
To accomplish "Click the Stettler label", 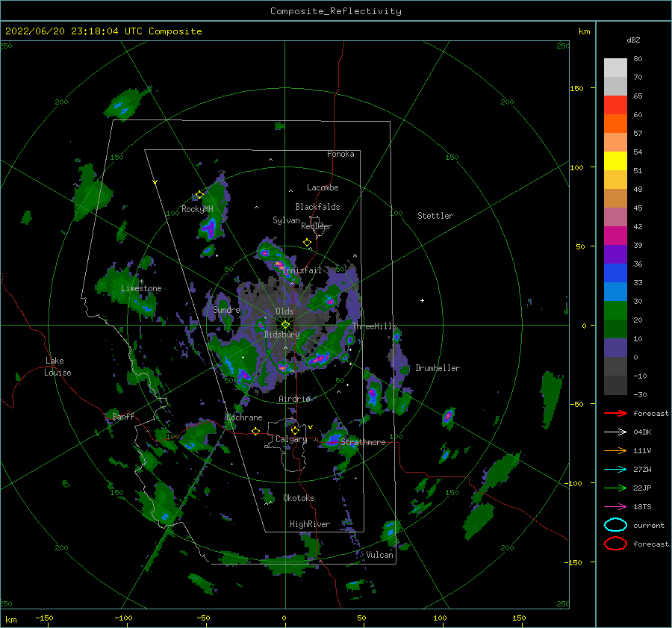I will pos(435,216).
